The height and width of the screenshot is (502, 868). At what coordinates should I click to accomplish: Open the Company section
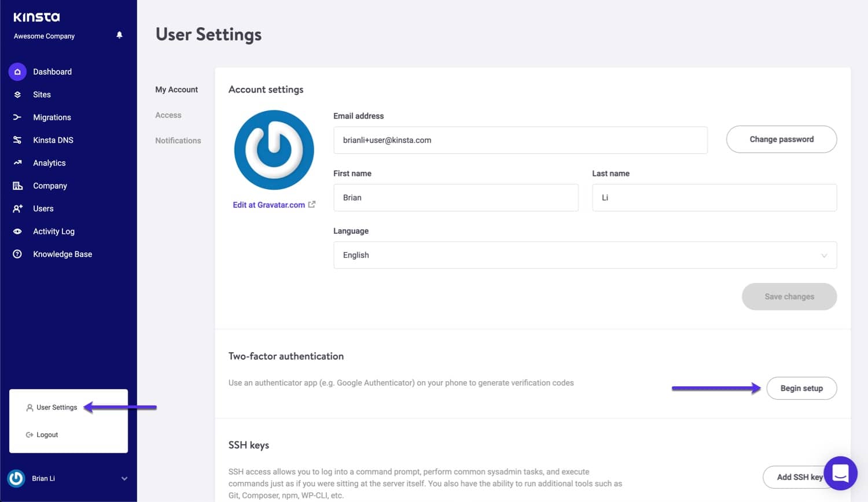[x=50, y=186]
